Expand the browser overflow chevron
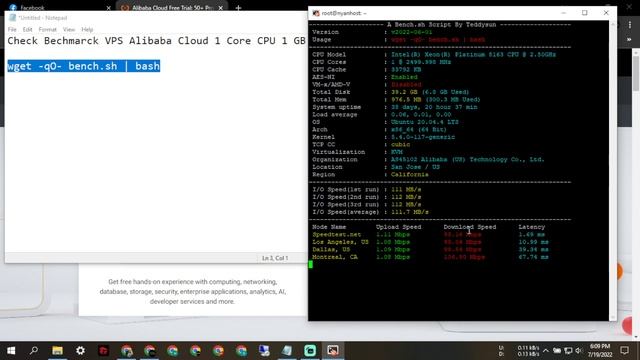Viewport: 640px width, 360px height. [x=629, y=40]
